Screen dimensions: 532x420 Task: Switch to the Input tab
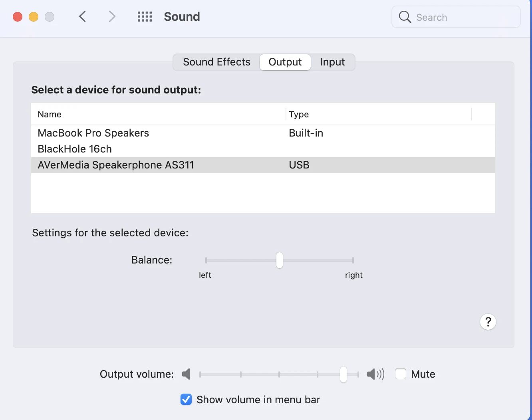(x=332, y=62)
